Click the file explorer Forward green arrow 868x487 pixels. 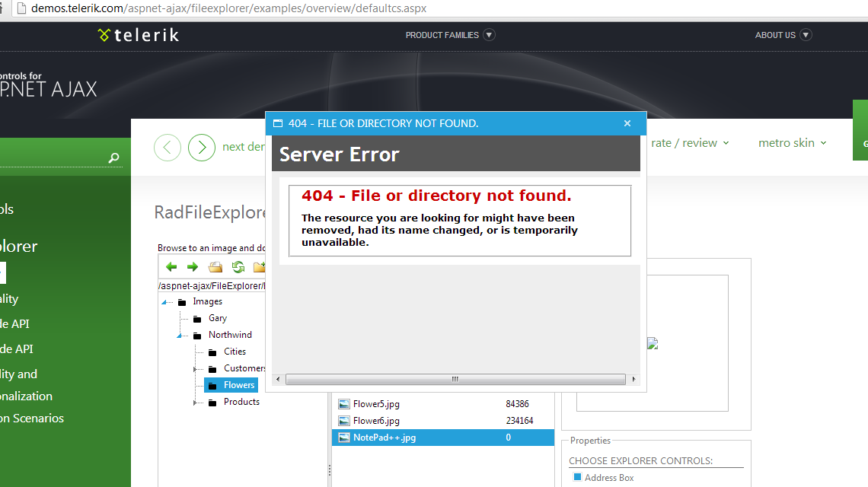pyautogui.click(x=192, y=267)
